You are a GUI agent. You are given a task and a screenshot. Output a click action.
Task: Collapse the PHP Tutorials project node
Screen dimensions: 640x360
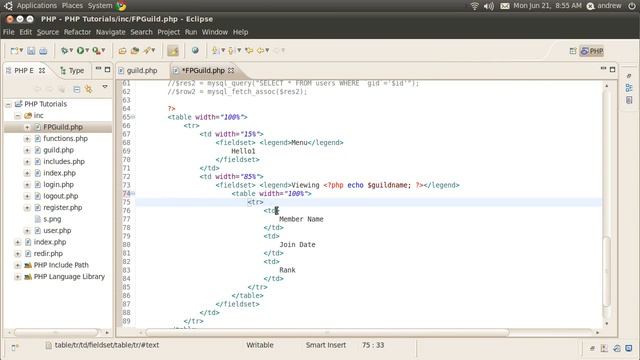point(8,104)
